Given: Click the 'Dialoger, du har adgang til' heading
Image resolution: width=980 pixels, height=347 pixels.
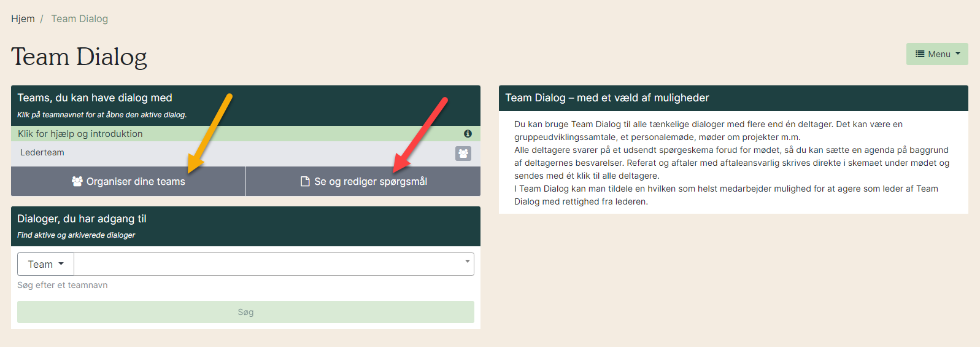Looking at the screenshot, I should tap(82, 219).
